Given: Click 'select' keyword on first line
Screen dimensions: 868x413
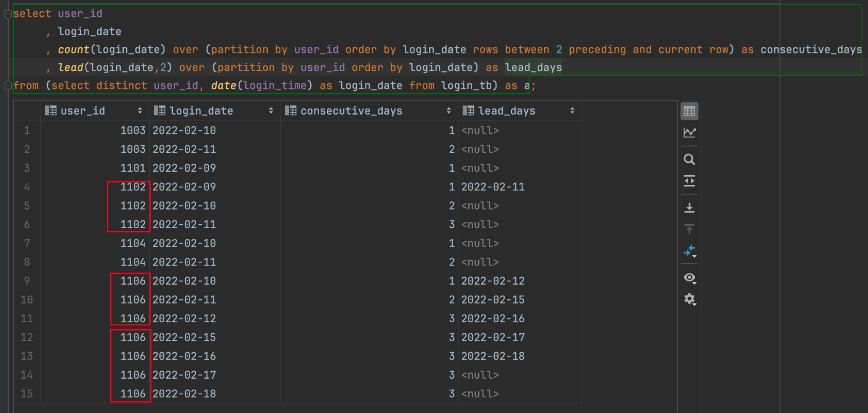Looking at the screenshot, I should click(x=32, y=13).
